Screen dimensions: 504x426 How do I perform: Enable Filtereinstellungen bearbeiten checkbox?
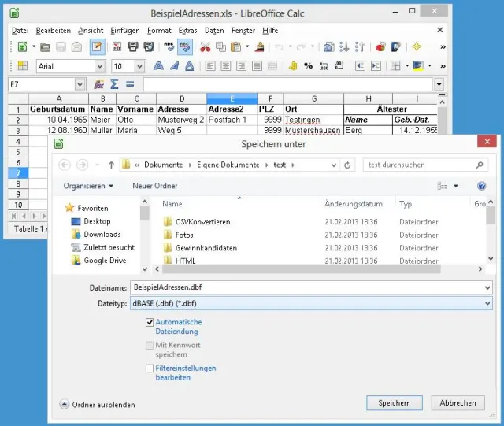click(x=150, y=369)
